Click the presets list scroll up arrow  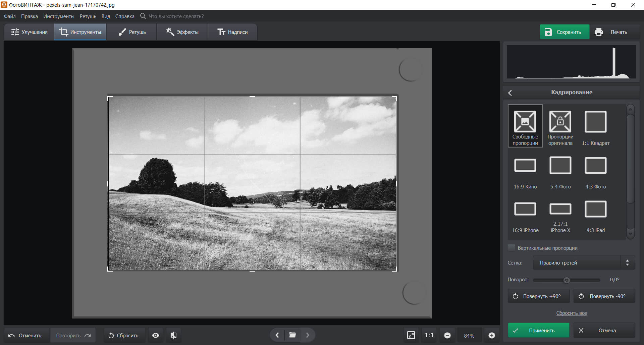pyautogui.click(x=631, y=109)
